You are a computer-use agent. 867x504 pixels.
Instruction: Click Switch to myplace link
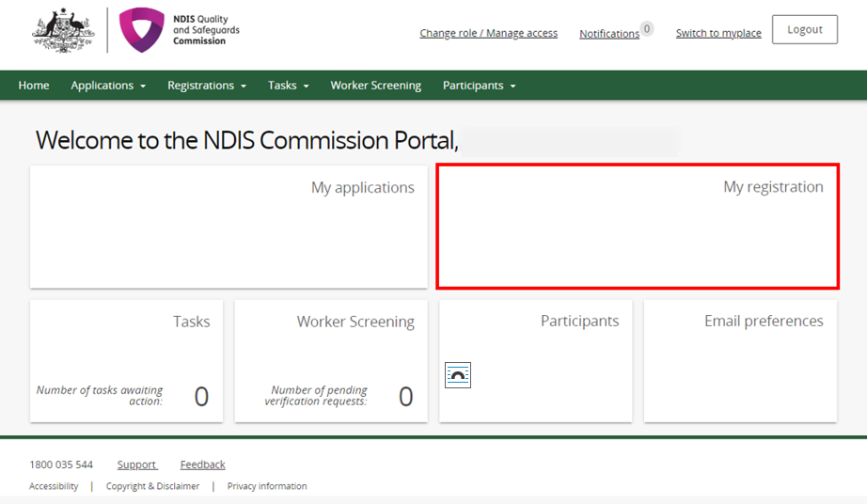coord(718,33)
